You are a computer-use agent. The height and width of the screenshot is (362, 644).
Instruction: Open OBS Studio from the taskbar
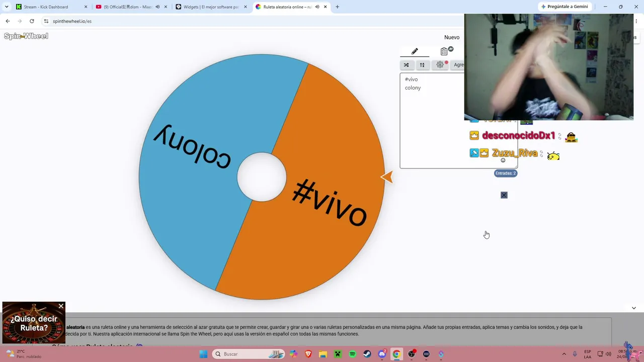point(412,354)
